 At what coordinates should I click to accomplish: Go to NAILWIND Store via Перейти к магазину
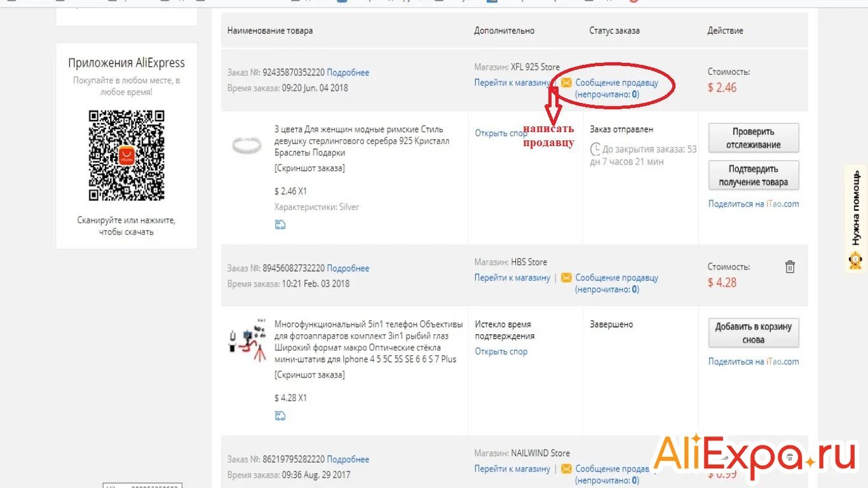click(512, 469)
